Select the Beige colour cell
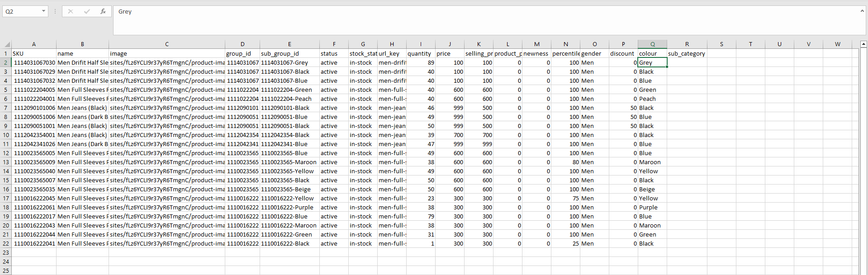Image resolution: width=868 pixels, height=275 pixels. point(652,190)
